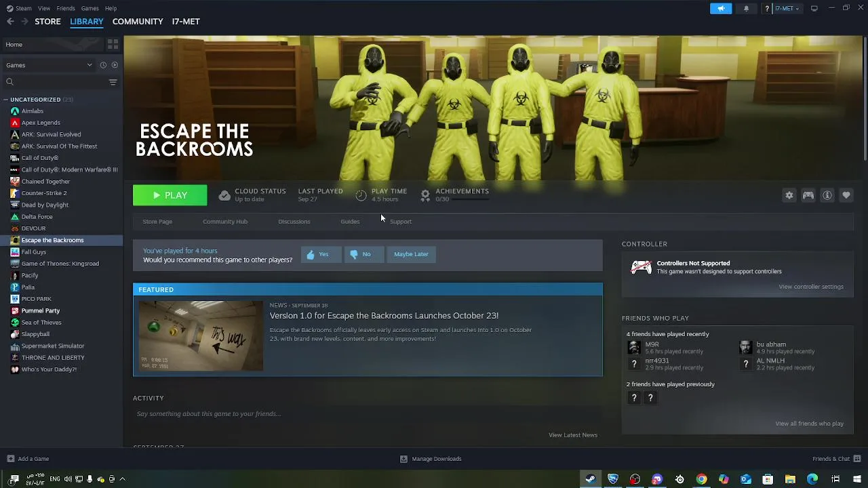This screenshot has height=488, width=868.
Task: Open advanced filter options icon
Action: pyautogui.click(x=113, y=82)
